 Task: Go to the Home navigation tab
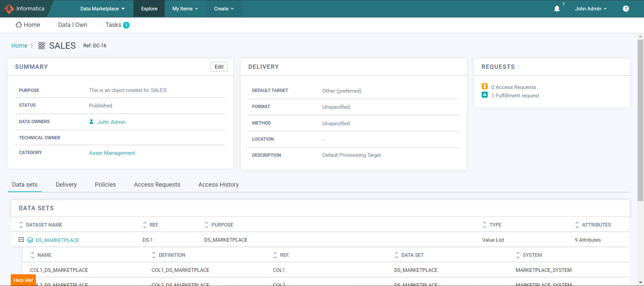click(x=28, y=25)
